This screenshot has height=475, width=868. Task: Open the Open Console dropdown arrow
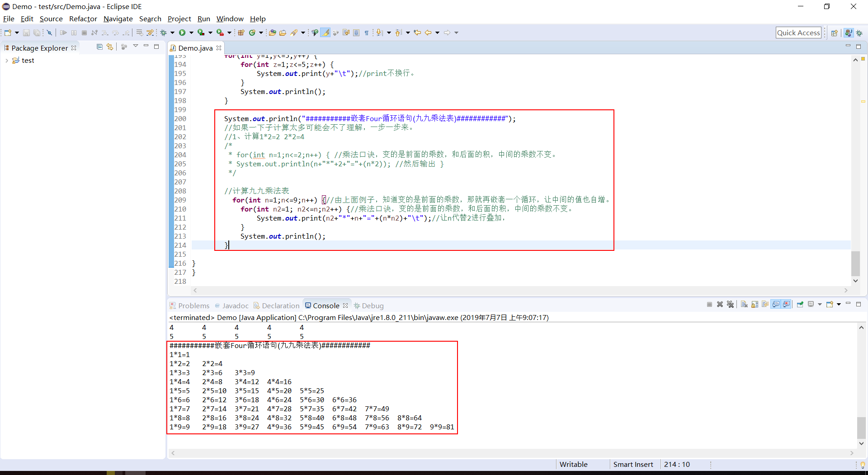tap(839, 304)
